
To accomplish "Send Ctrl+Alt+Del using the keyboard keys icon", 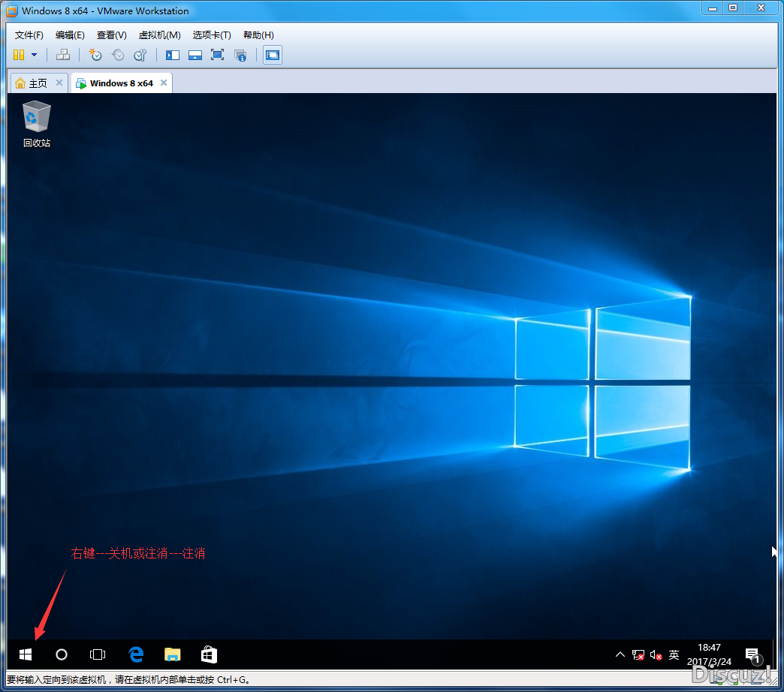I will (x=63, y=55).
